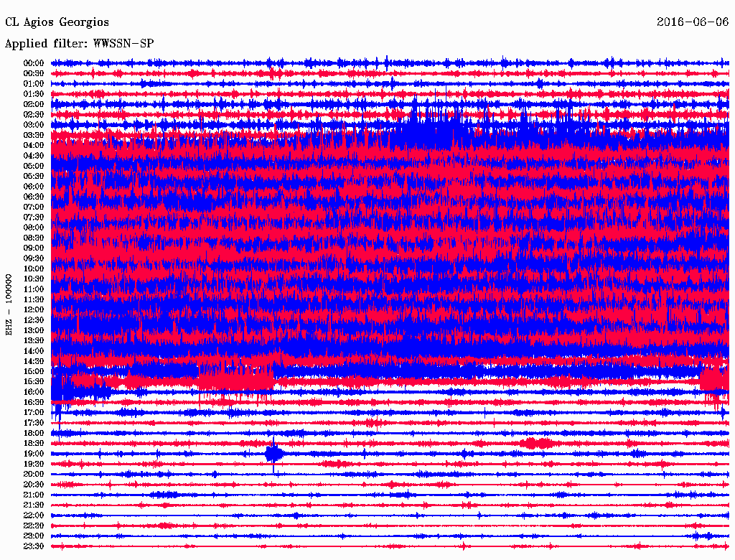Screen dimensions: 735x560
Task: Click the 16:30 time label
Action: [x=34, y=402]
